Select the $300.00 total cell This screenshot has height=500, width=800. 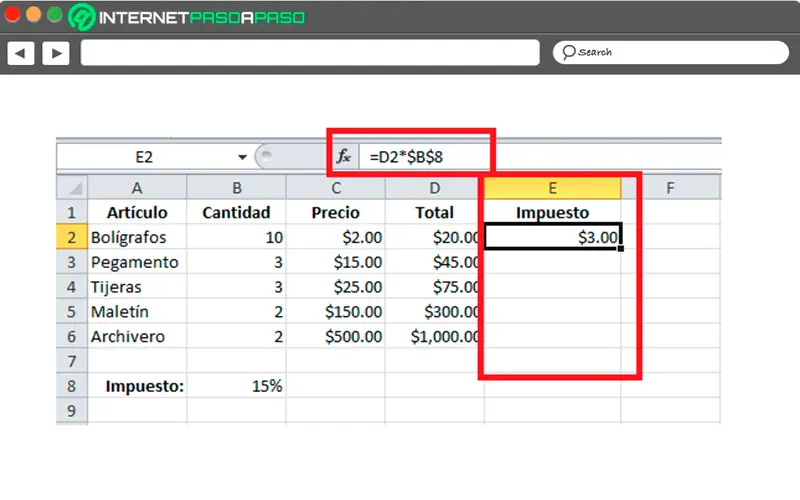pyautogui.click(x=434, y=311)
